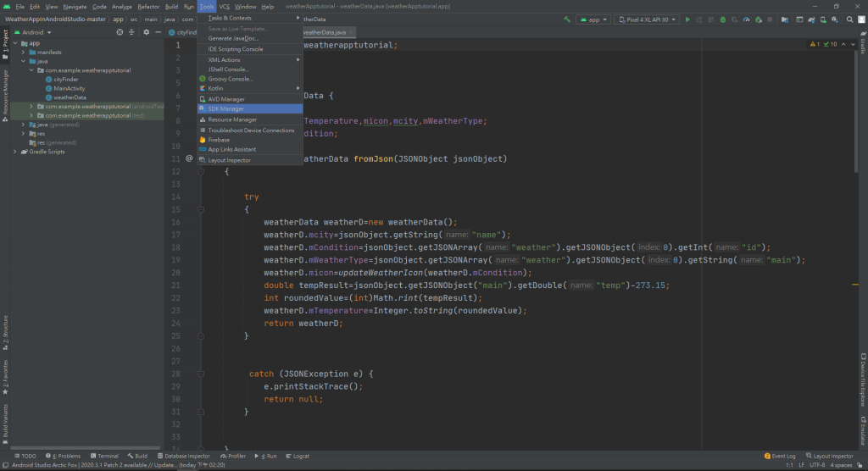Toggle the 1: Project tool window
This screenshot has height=471, width=868.
coord(5,44)
